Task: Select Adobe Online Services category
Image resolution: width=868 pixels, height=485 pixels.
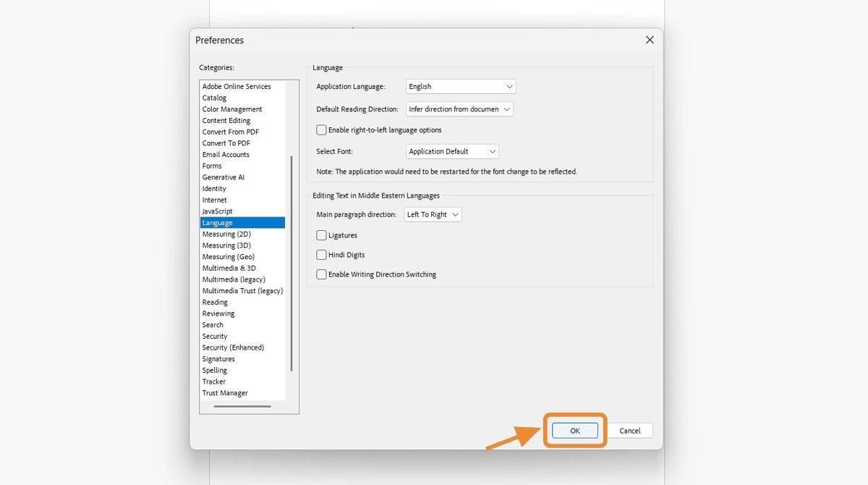Action: click(237, 87)
